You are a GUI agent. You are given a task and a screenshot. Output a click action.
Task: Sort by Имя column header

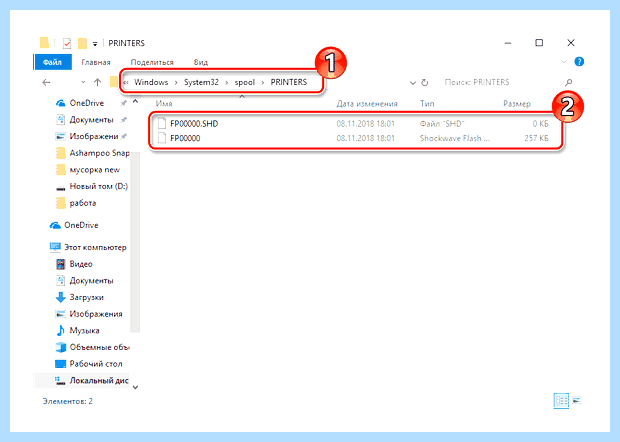tap(164, 104)
